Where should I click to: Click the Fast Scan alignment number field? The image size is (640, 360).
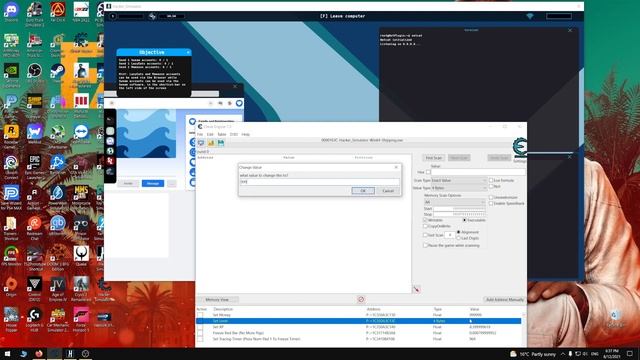(x=449, y=235)
